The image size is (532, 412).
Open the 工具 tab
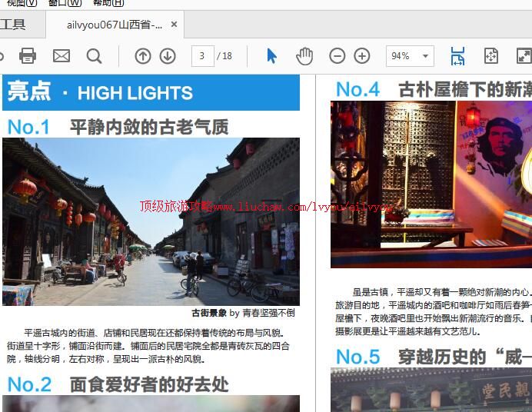pos(13,25)
